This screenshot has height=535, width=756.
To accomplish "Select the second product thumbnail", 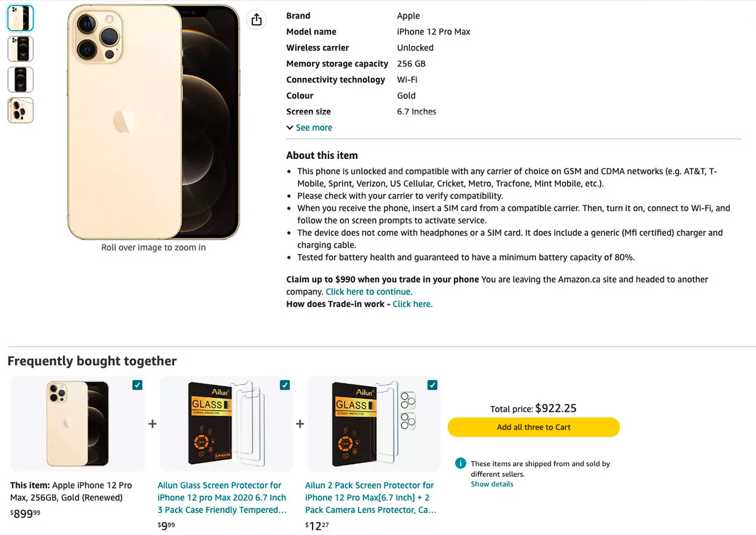I will (x=20, y=49).
